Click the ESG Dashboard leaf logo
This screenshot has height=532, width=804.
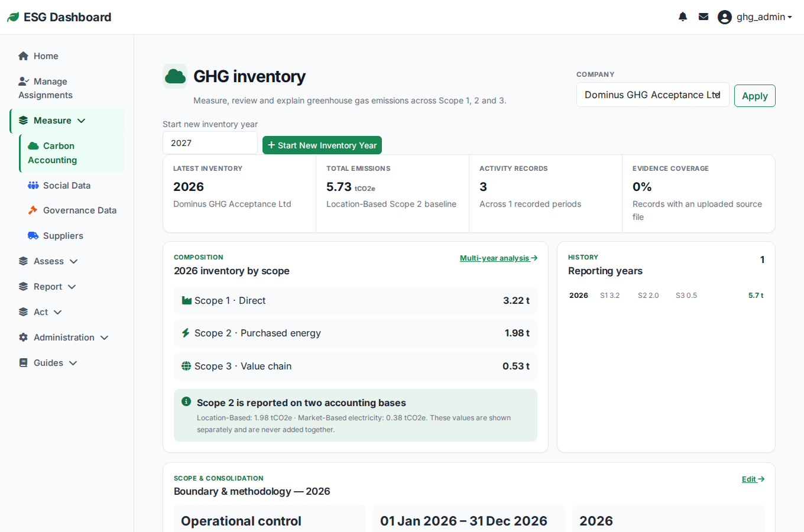[x=13, y=17]
